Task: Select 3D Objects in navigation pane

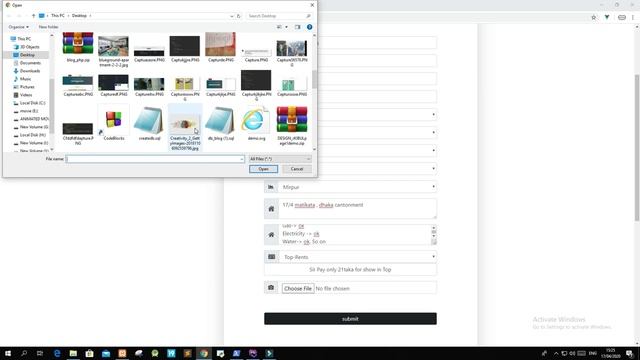Action: click(29, 47)
